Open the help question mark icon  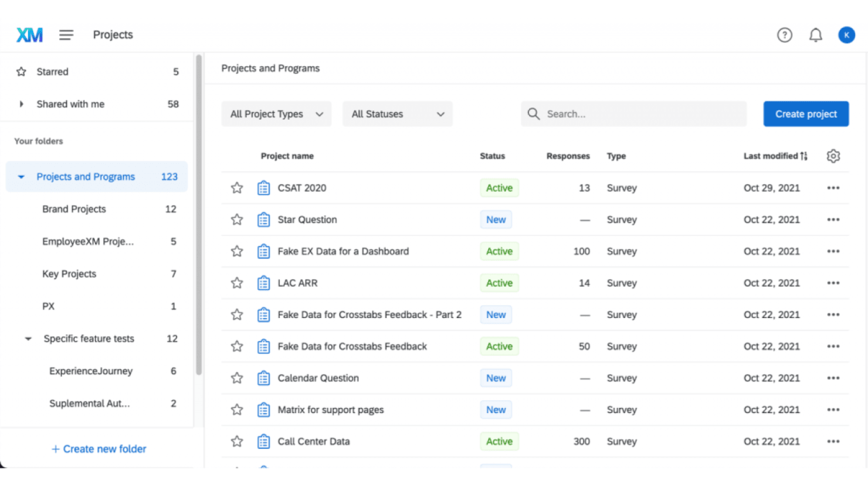785,35
